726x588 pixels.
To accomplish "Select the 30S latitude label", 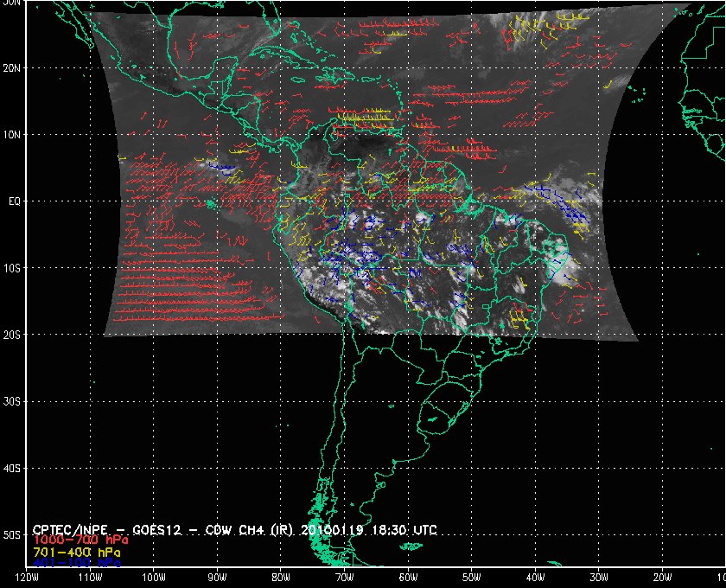I will (x=12, y=402).
